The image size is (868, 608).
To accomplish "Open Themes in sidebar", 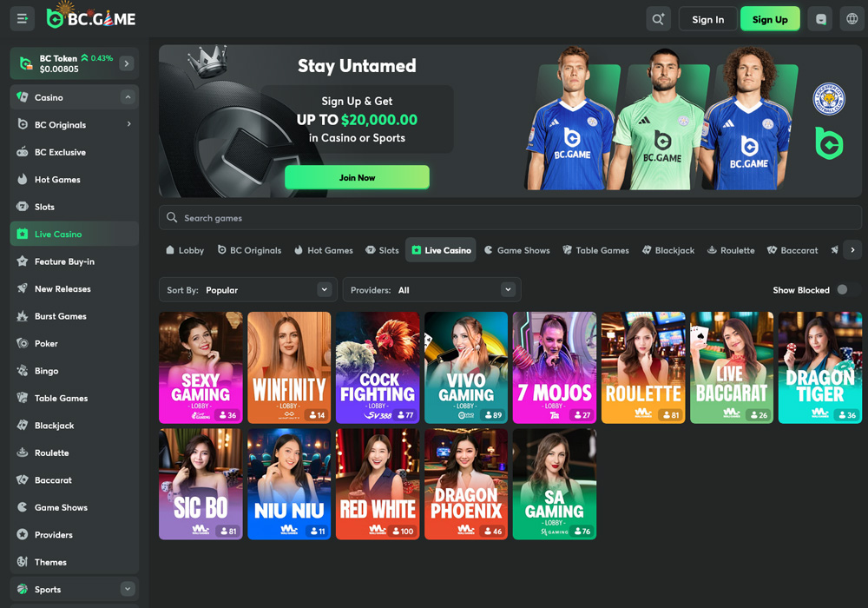I will [x=74, y=562].
